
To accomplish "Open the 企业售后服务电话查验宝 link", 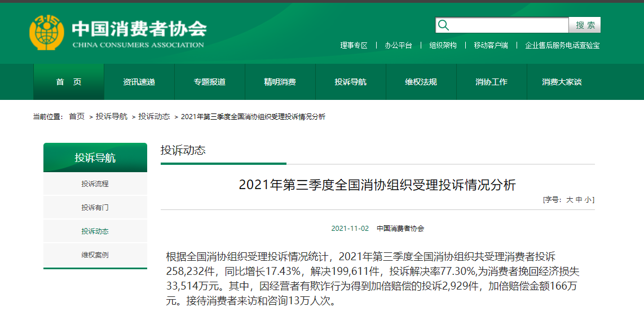I will (x=562, y=45).
